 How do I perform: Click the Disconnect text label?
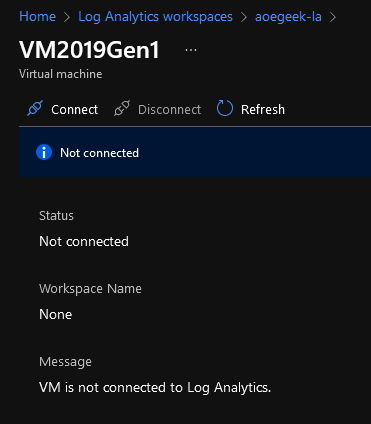pos(170,109)
